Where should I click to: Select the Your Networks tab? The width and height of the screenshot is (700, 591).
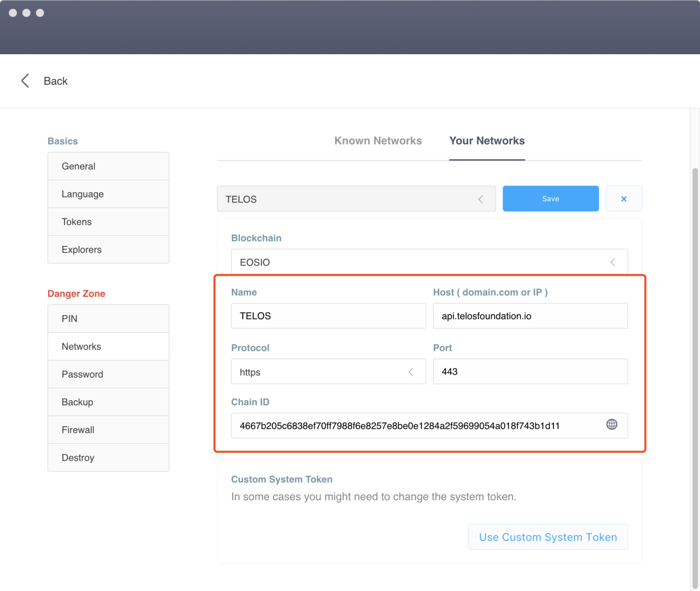[x=487, y=141]
